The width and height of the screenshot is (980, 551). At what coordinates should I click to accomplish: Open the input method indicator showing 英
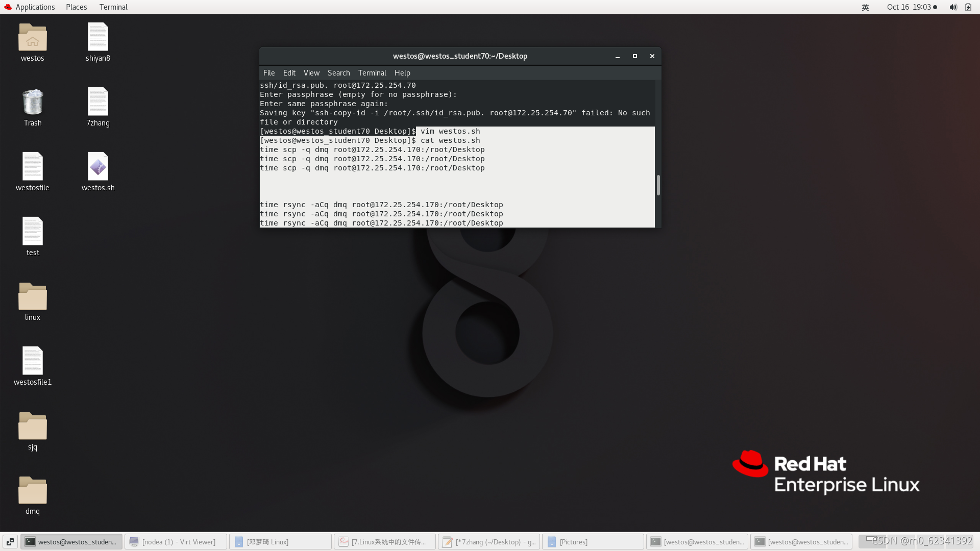pos(864,7)
